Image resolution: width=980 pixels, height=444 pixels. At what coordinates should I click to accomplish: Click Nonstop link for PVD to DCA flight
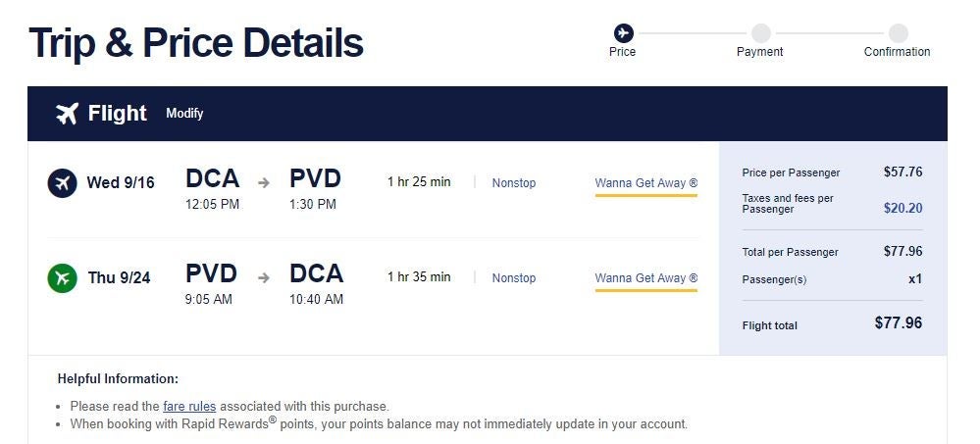[514, 278]
